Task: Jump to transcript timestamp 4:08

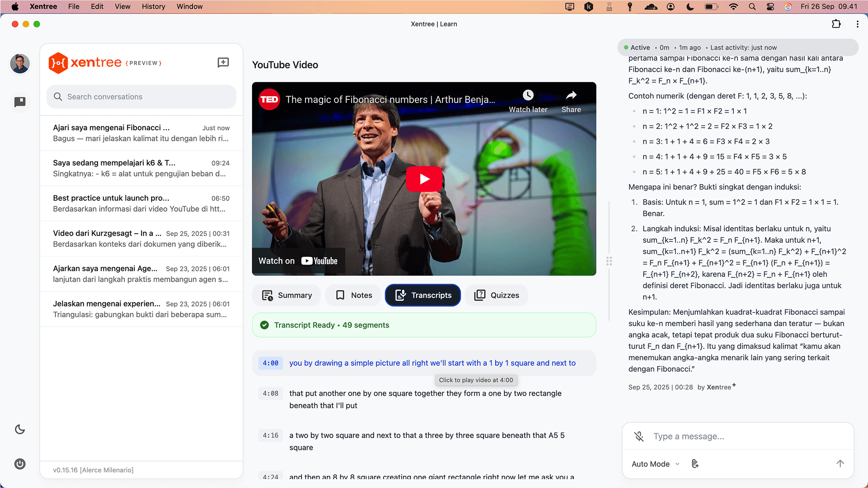Action: 271,394
